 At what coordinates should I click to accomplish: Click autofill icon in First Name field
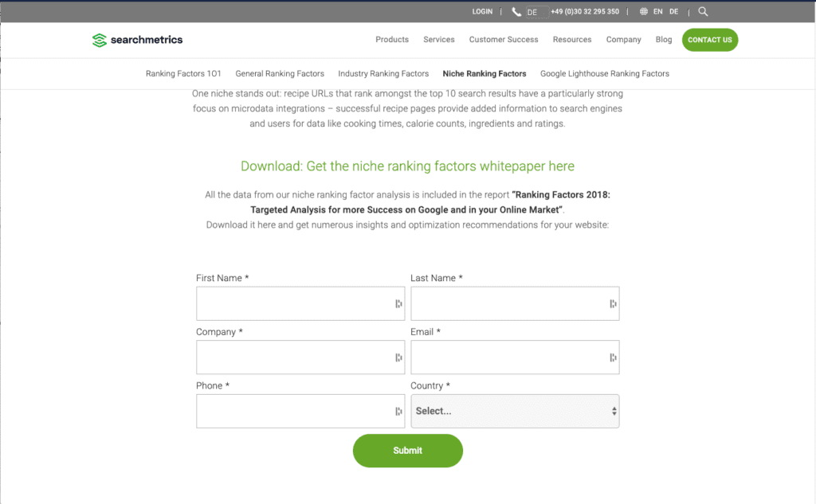pos(398,303)
